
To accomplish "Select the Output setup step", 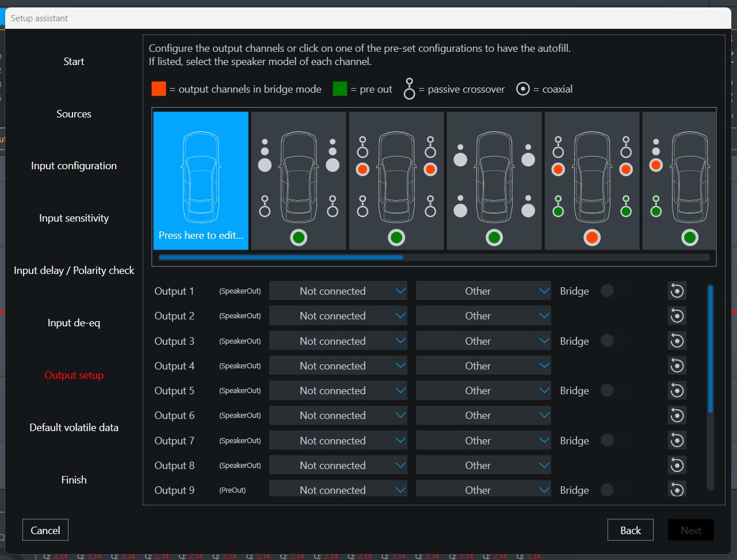I will (74, 375).
